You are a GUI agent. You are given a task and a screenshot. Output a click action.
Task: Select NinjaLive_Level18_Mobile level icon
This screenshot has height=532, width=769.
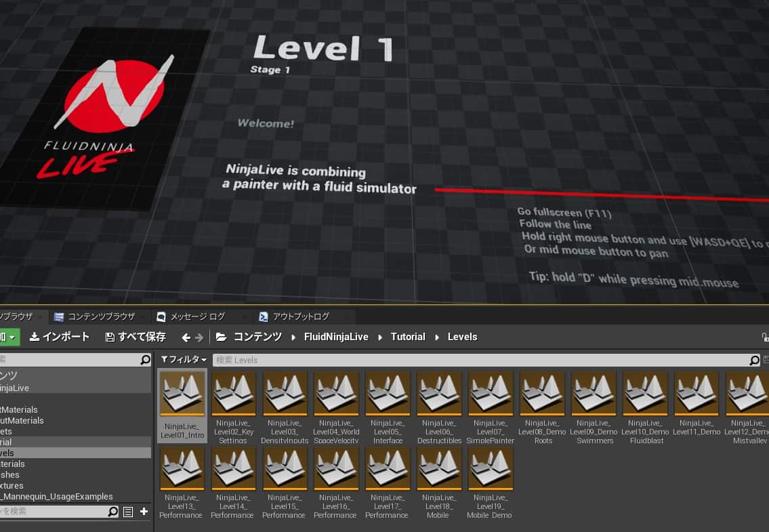[x=440, y=468]
